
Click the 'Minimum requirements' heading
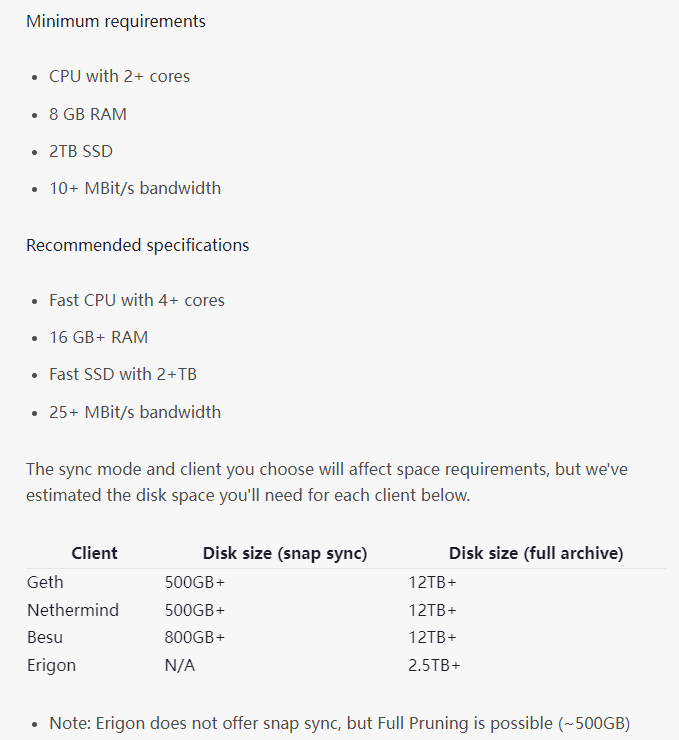[116, 22]
